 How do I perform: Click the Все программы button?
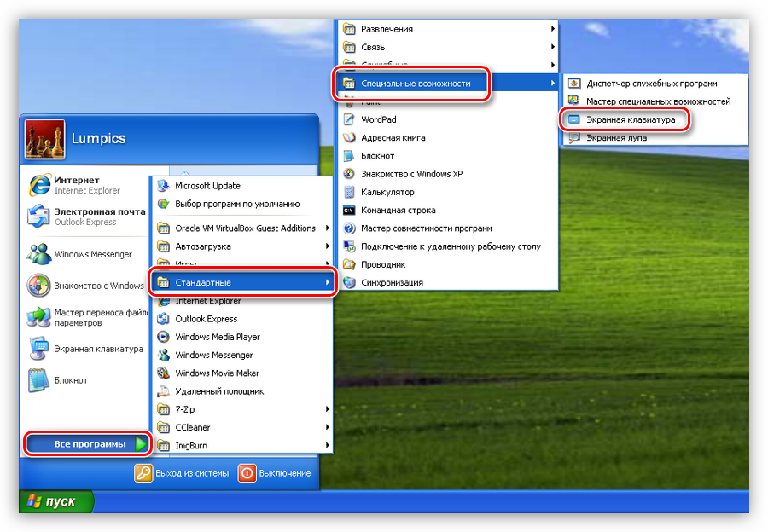[89, 443]
